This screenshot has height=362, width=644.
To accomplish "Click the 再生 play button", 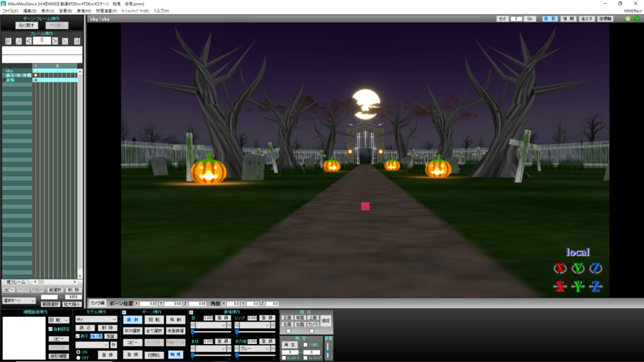I will click(290, 345).
